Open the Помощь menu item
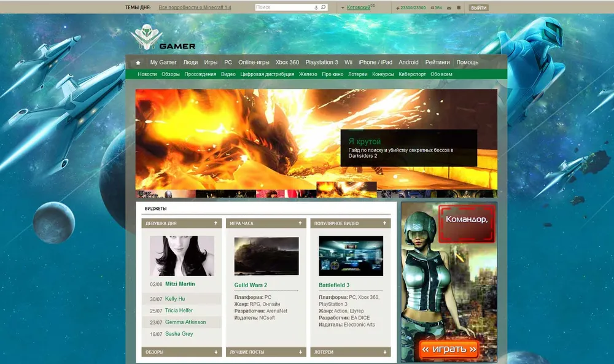The height and width of the screenshot is (364, 614). point(467,62)
